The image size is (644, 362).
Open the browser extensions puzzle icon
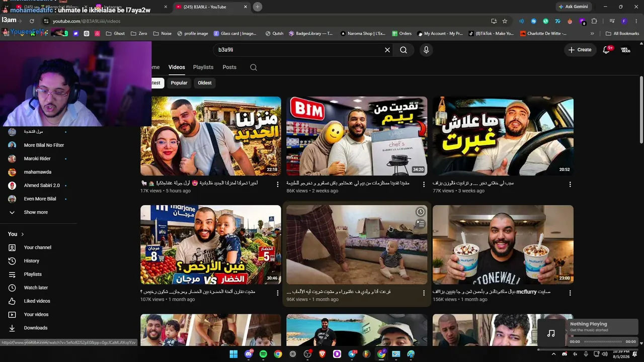(x=594, y=21)
